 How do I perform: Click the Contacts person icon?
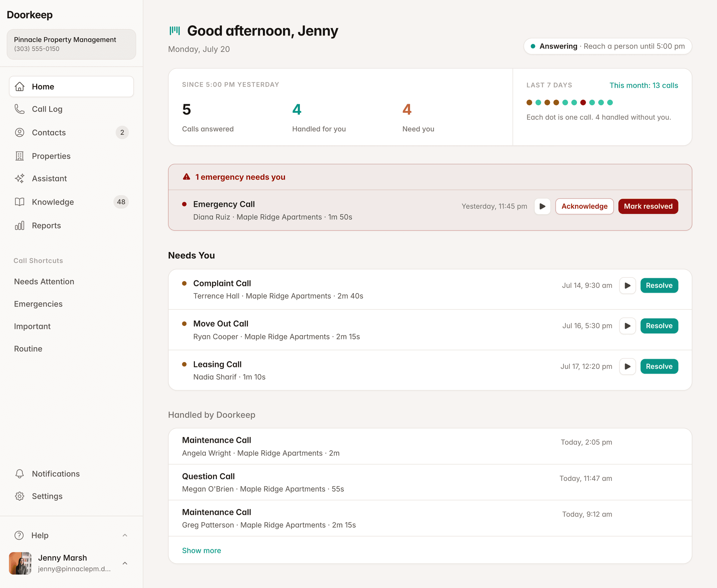point(20,133)
